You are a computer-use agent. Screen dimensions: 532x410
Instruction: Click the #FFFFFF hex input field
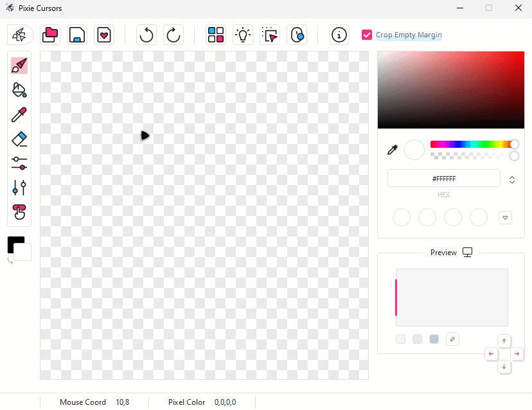(444, 179)
